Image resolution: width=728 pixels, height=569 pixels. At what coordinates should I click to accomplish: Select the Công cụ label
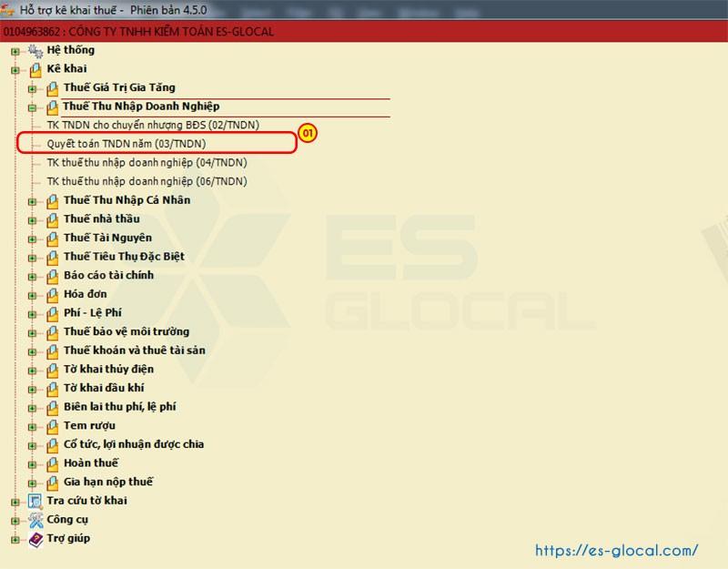pyautogui.click(x=67, y=519)
